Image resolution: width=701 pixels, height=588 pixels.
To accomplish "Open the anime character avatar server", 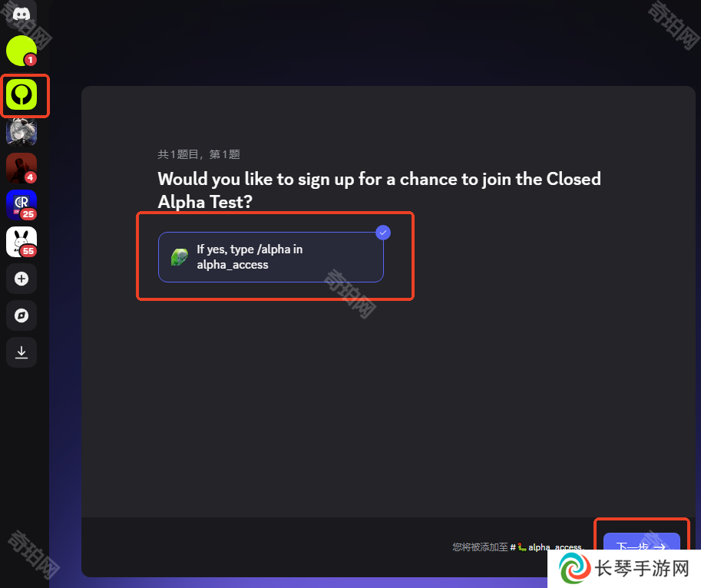I will click(x=21, y=131).
